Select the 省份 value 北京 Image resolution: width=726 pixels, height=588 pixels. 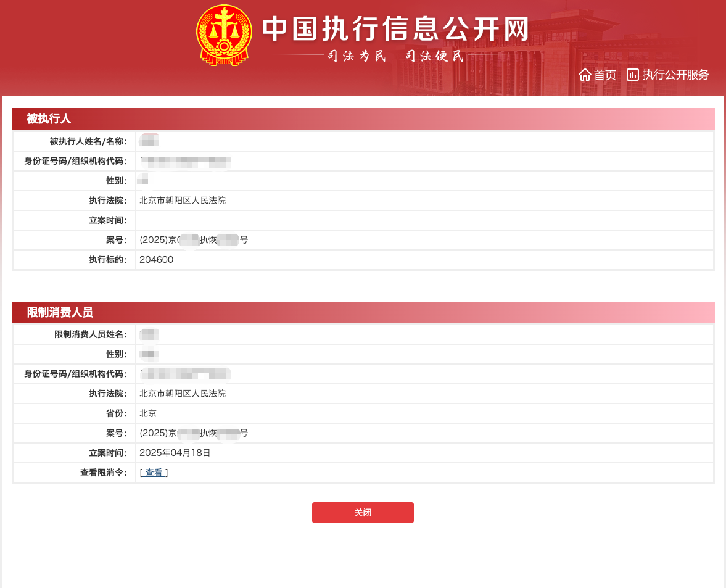148,413
